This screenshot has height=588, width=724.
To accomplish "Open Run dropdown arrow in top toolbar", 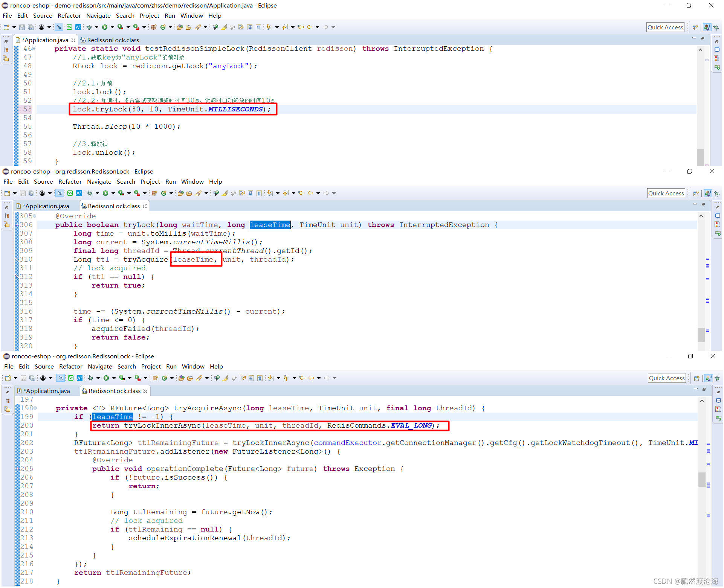I will point(112,27).
